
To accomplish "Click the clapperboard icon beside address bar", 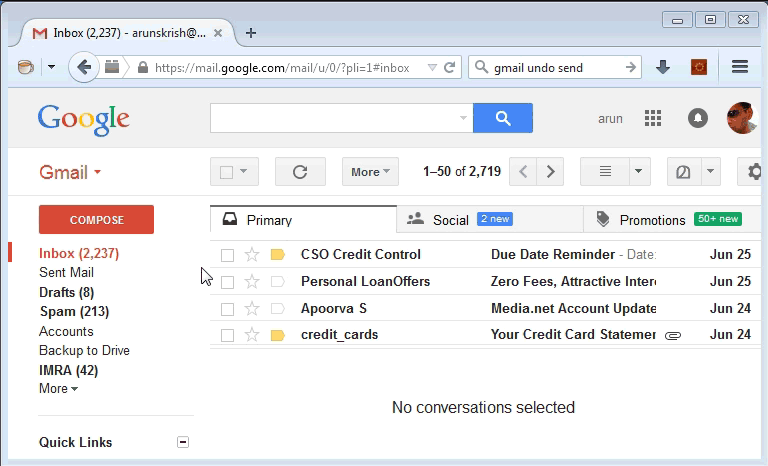I will click(112, 67).
